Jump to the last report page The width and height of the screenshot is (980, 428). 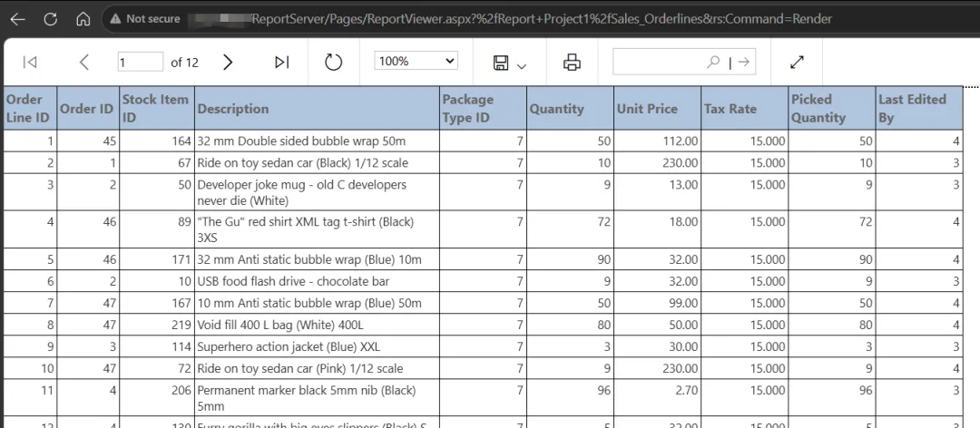(282, 62)
